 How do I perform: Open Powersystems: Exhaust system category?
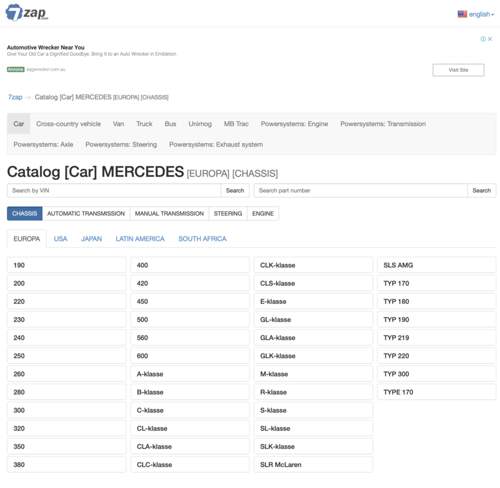coord(216,144)
